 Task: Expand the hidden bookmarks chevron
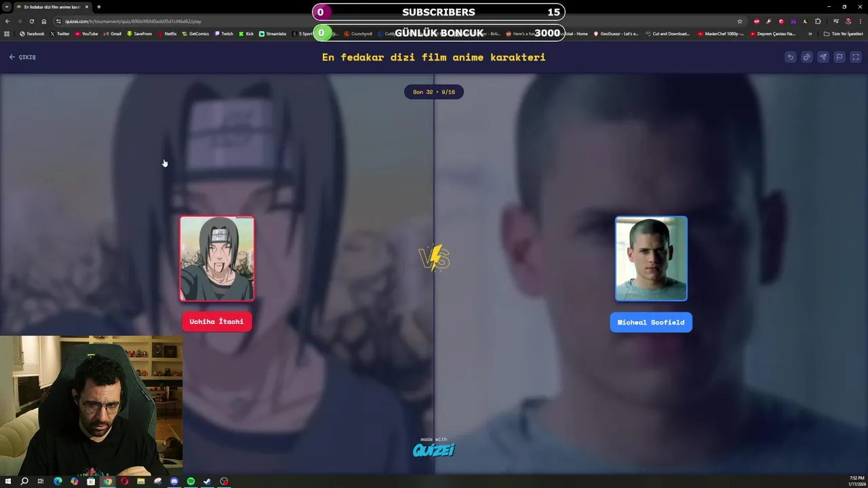tap(810, 34)
